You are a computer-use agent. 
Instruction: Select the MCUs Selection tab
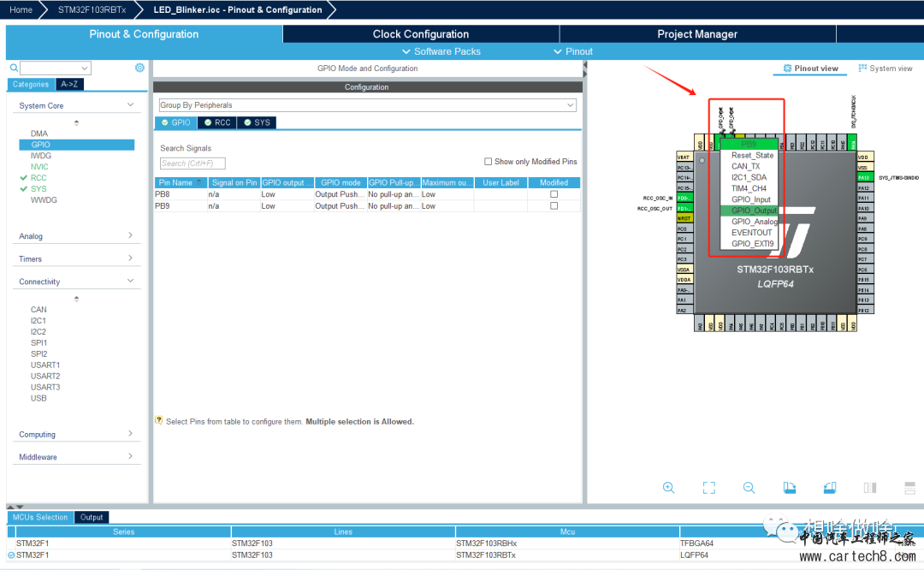pyautogui.click(x=40, y=517)
